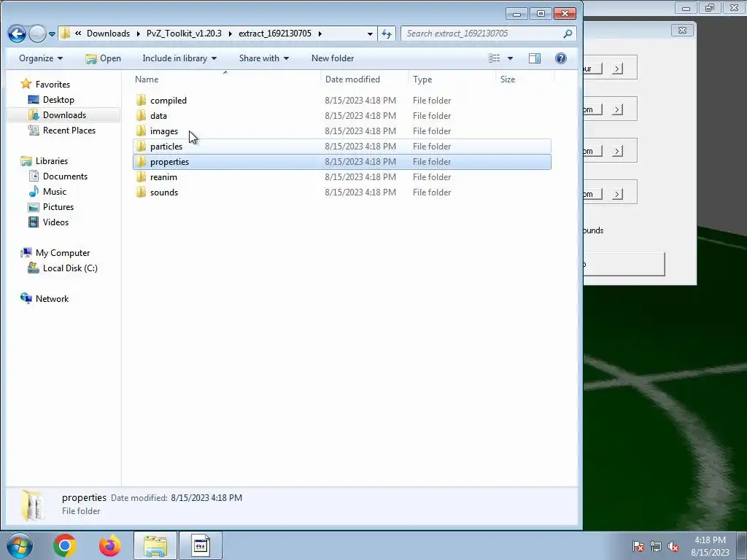
Task: Open address bar history dropdown
Action: click(x=370, y=34)
